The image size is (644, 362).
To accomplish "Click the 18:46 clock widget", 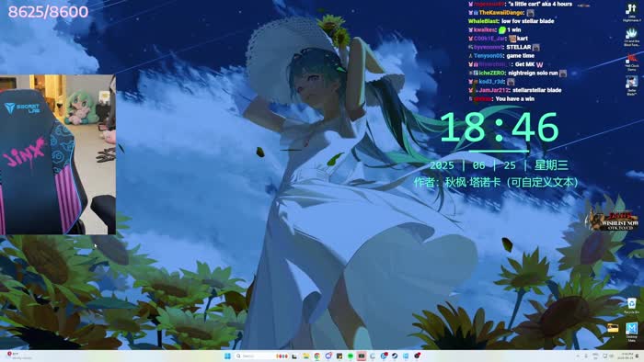I will [x=499, y=128].
